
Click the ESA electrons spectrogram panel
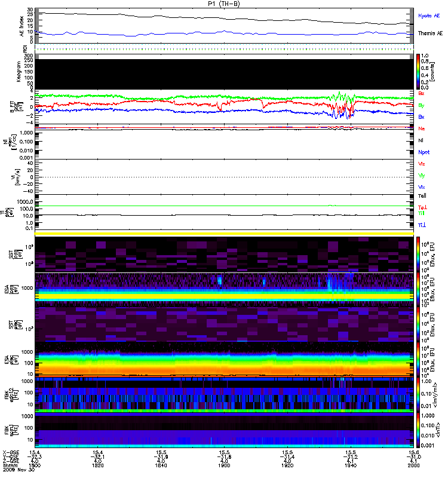[x=224, y=360]
